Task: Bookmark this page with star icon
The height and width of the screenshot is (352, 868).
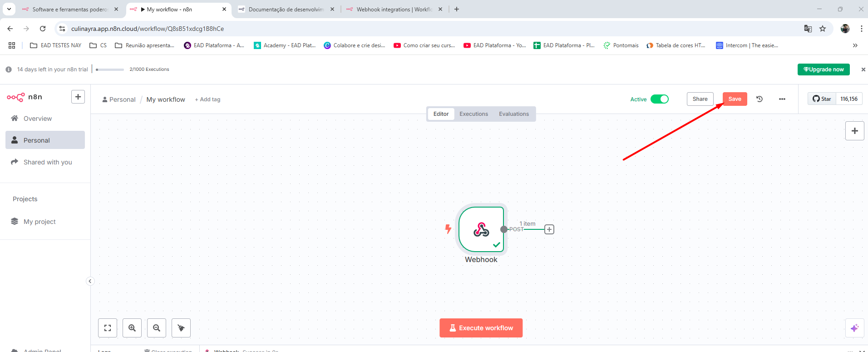Action: tap(823, 29)
